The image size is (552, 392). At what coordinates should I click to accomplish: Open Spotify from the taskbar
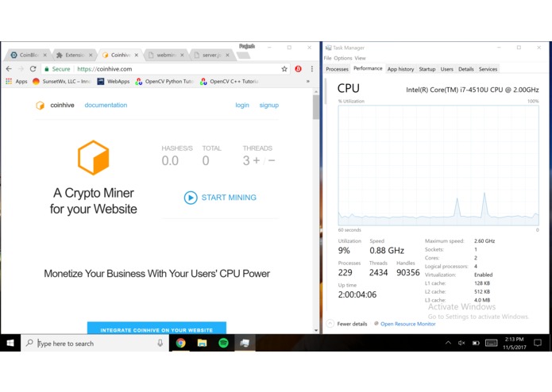pos(223,343)
